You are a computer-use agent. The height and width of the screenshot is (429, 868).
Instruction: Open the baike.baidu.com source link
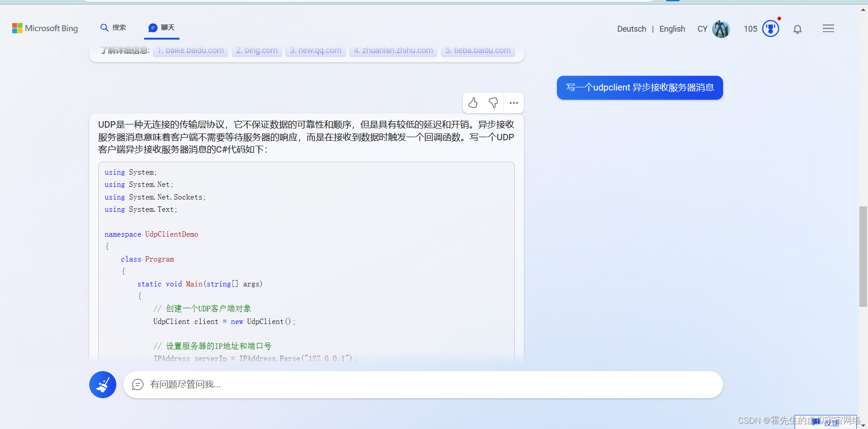(190, 50)
